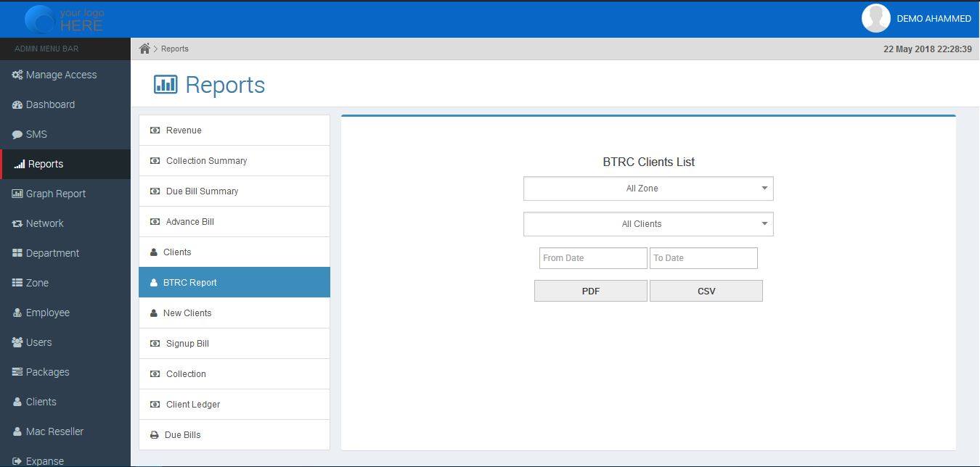Click the From Date field

pos(592,258)
